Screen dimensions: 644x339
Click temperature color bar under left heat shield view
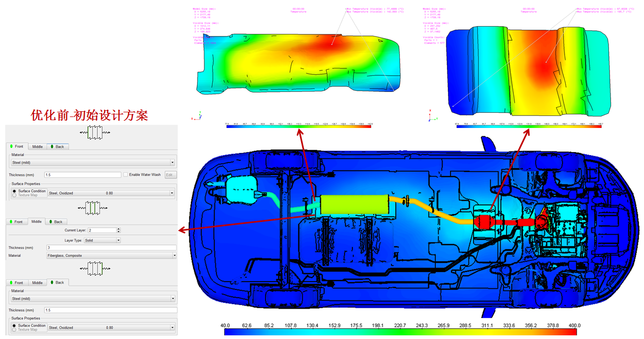click(298, 126)
